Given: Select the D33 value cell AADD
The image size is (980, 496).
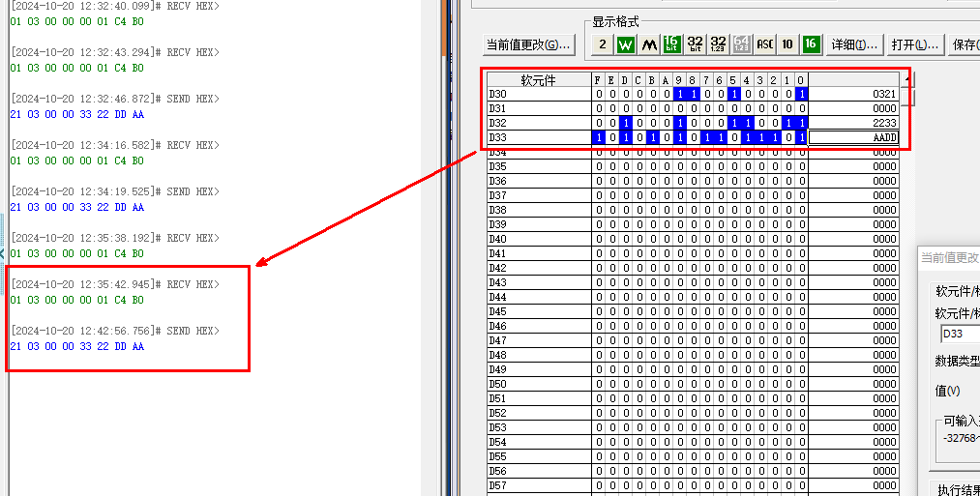Looking at the screenshot, I should [x=853, y=138].
